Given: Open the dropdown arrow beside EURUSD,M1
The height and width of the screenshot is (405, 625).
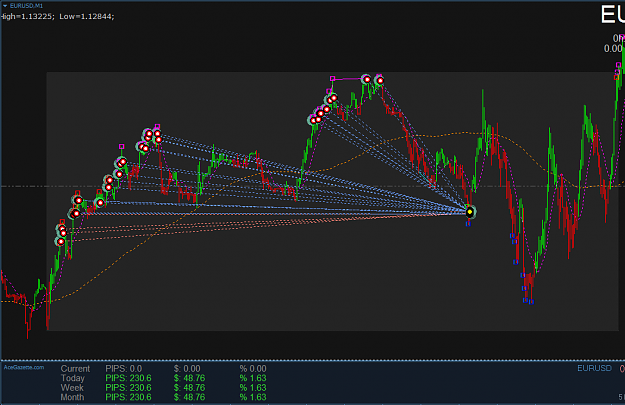Looking at the screenshot, I should 5,6.
